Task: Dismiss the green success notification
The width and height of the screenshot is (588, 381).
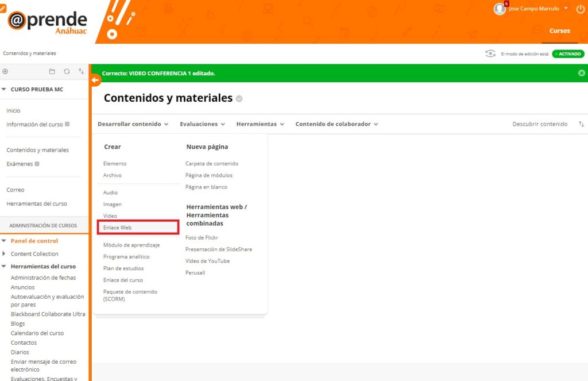Action: 581,73
